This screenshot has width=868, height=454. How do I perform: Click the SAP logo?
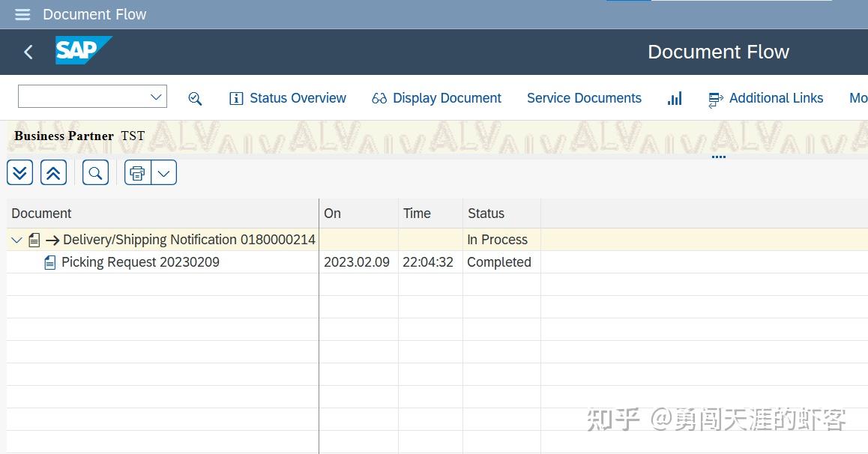[x=83, y=50]
